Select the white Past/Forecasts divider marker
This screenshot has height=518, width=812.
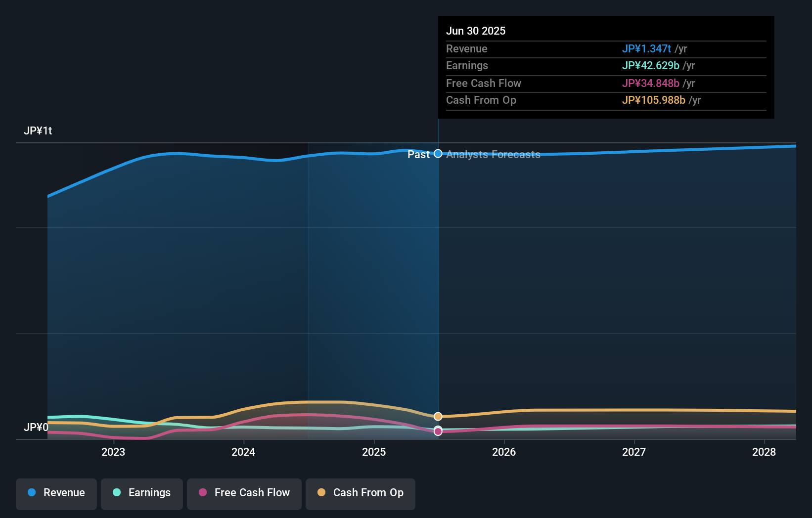(x=438, y=154)
